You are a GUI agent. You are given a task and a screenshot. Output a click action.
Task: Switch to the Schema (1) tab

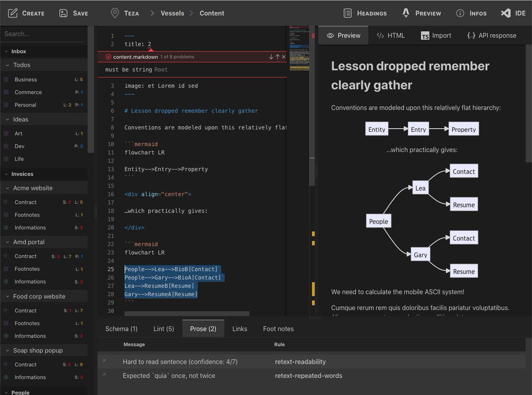pos(121,329)
